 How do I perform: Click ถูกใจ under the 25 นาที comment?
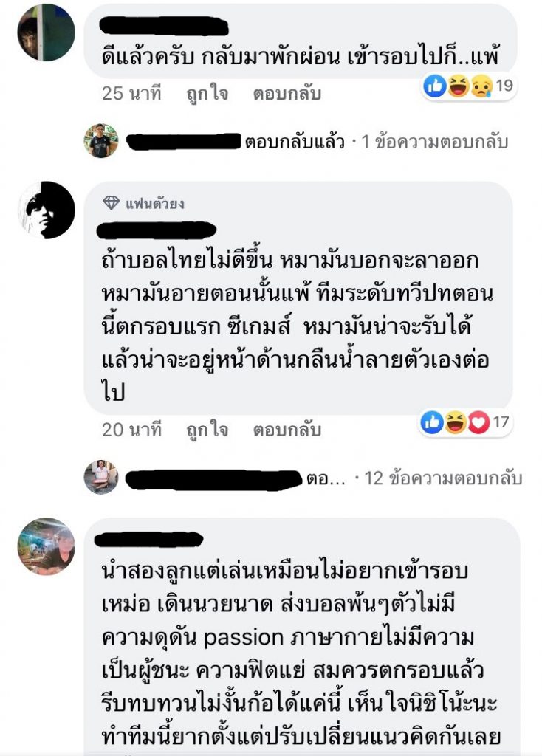(207, 93)
